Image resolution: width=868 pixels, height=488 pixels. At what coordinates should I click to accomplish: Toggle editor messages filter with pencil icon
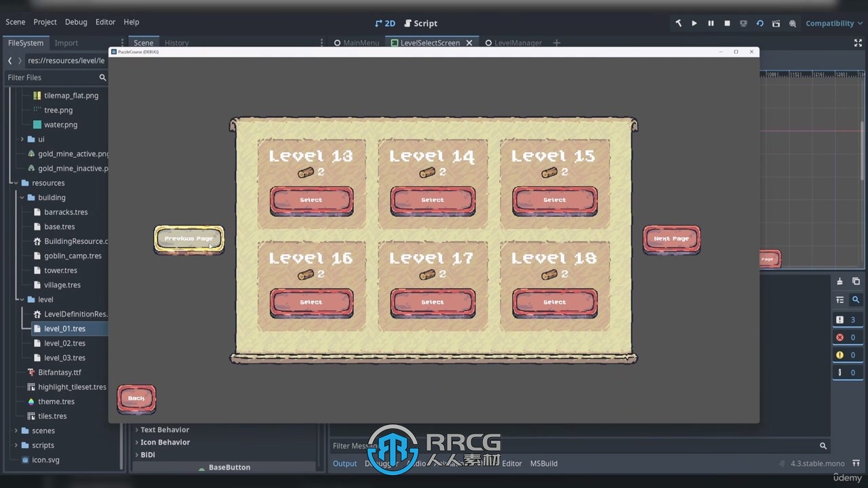[x=848, y=373]
